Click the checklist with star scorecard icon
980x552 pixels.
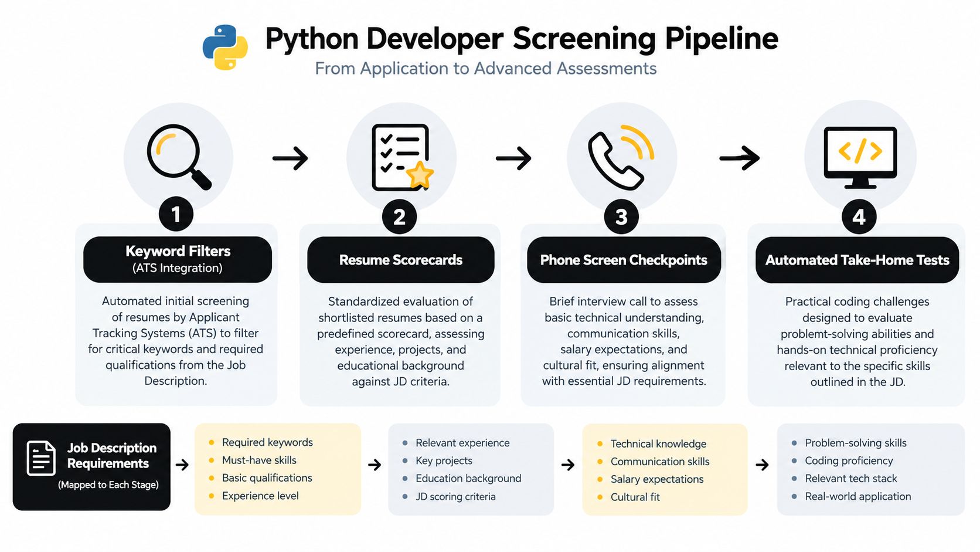click(x=403, y=157)
